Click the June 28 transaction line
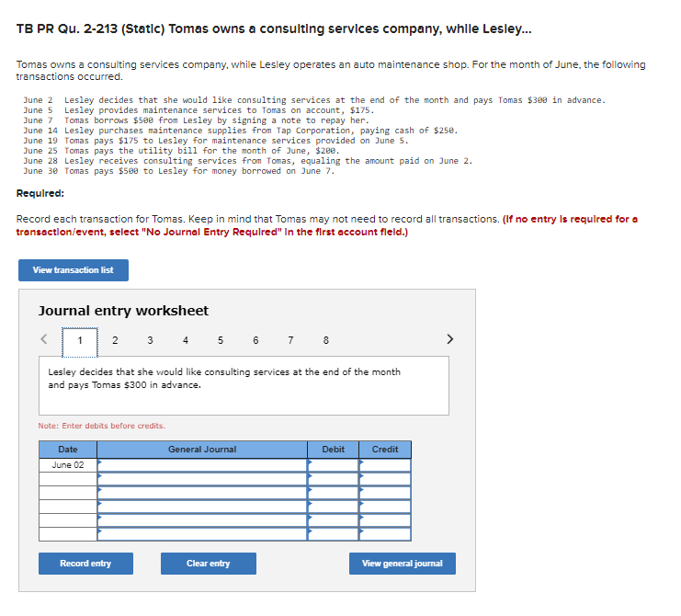Screen dimensions: 681x616 click(x=248, y=161)
